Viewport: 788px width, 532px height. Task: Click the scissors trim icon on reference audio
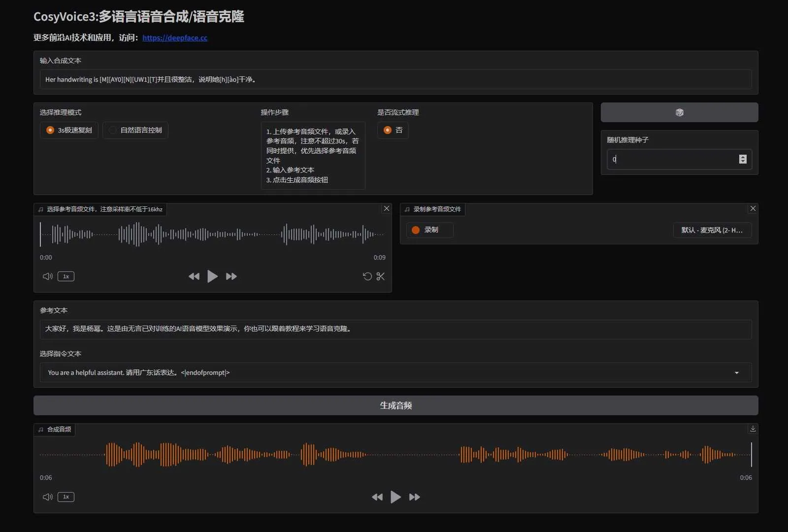[x=381, y=276]
